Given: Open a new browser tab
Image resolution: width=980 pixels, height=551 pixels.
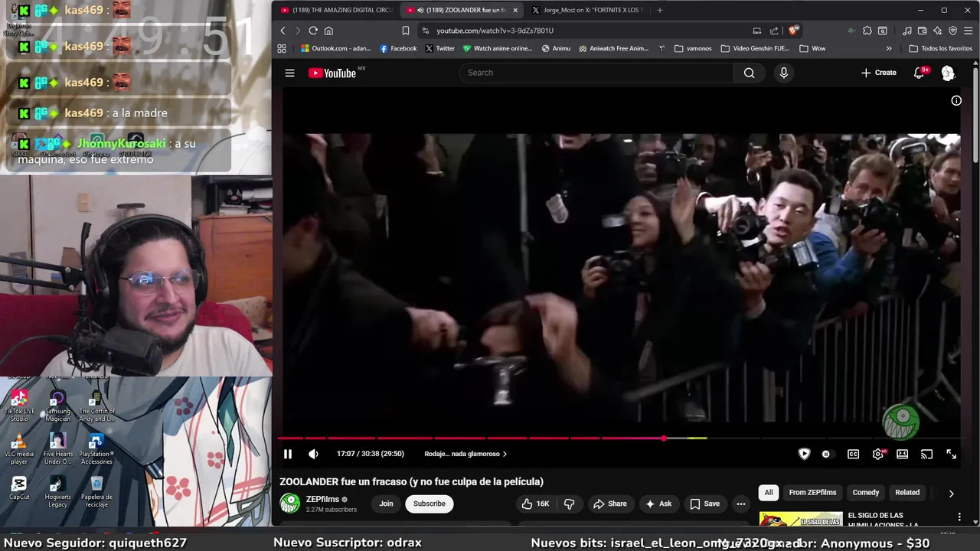Looking at the screenshot, I should tap(660, 10).
